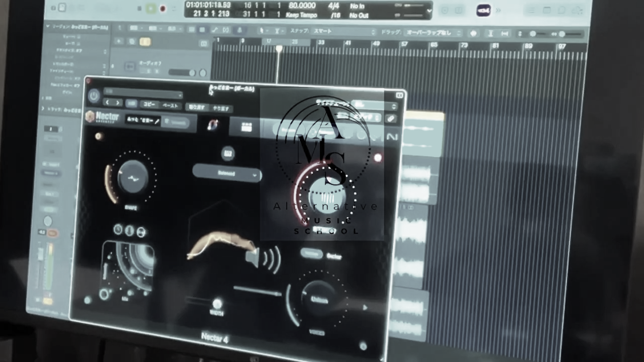Open the snap (スナップ) mode dropdown

[x=344, y=31]
